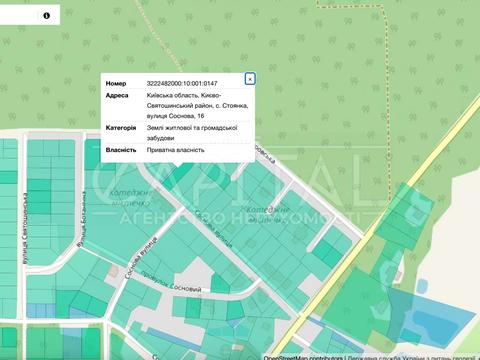The height and width of the screenshot is (360, 480).
Task: Click the вулиця Ботанічна street label
Action: click(82, 219)
